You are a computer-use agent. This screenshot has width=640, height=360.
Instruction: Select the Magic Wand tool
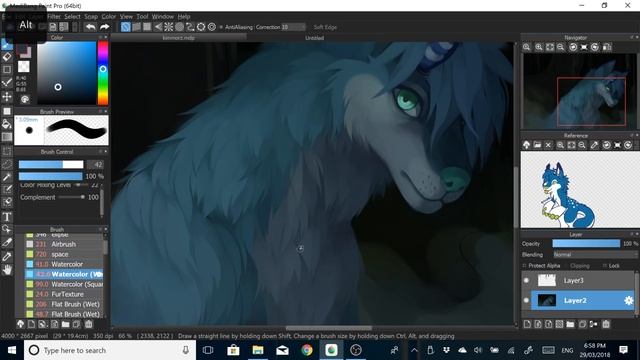pyautogui.click(x=7, y=177)
